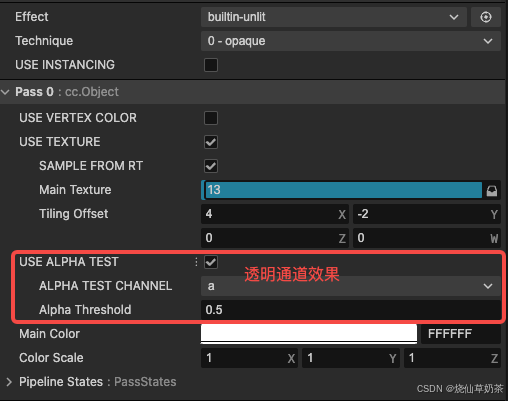
Task: Enable the USE VERTEX COLOR checkbox
Action: (x=211, y=118)
